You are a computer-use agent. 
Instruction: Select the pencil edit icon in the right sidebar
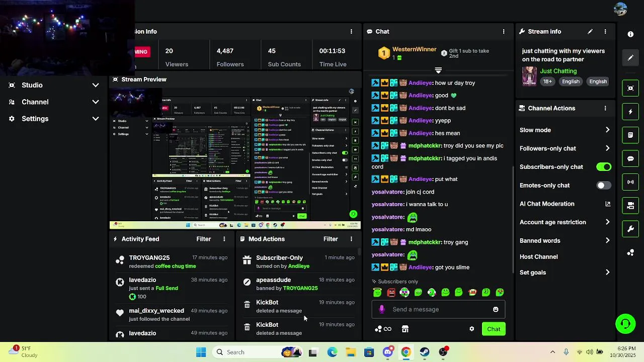pos(630,58)
